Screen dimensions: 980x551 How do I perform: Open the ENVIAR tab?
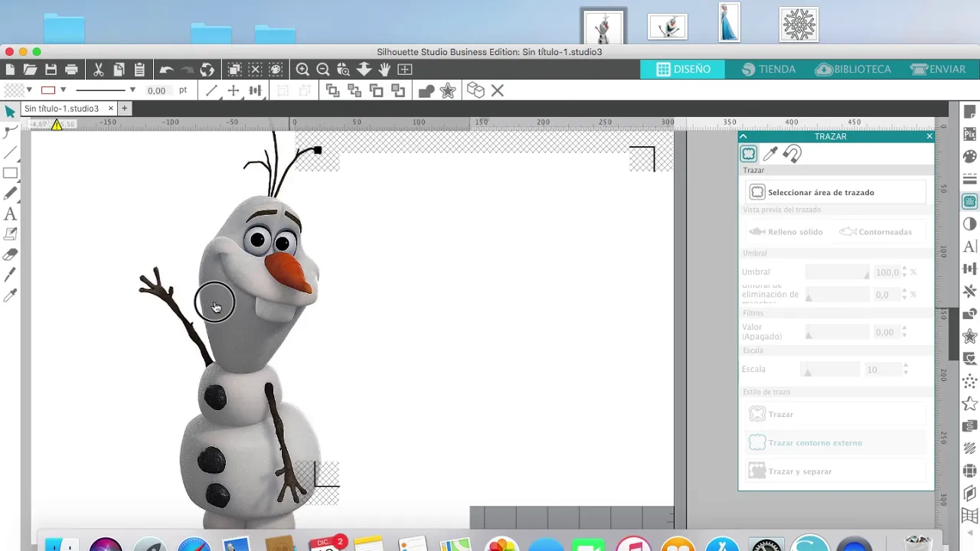click(x=937, y=69)
